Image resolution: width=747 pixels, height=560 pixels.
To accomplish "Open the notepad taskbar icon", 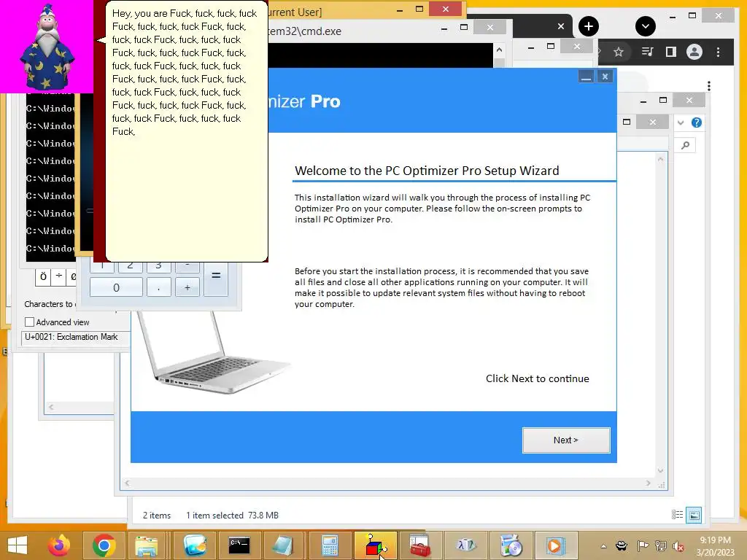I will click(x=285, y=545).
